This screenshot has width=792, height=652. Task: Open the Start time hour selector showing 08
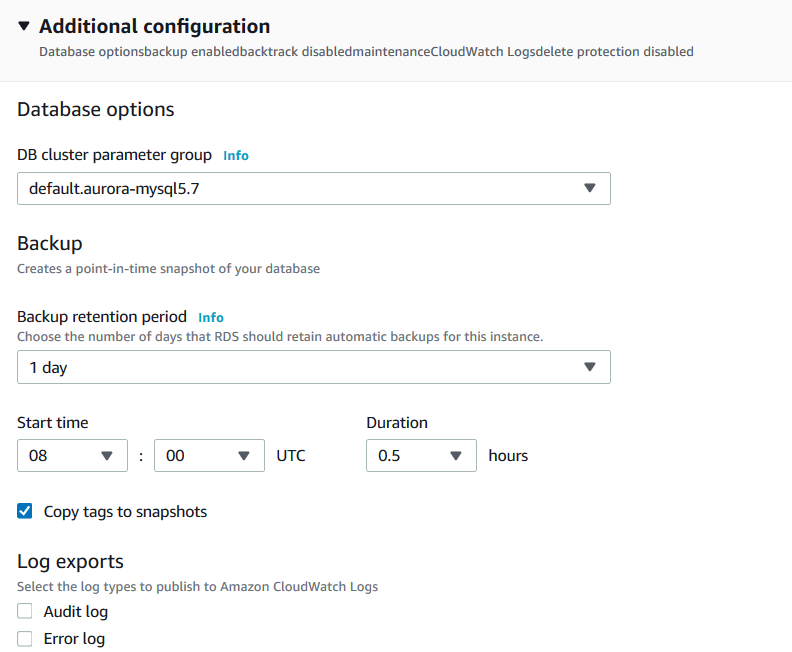click(x=62, y=455)
